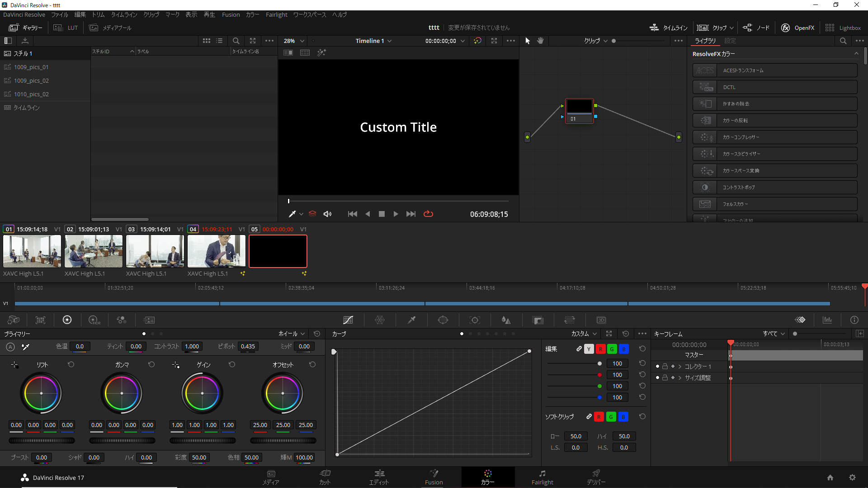
Task: Click the auto balance A button
Action: pyautogui.click(x=10, y=347)
